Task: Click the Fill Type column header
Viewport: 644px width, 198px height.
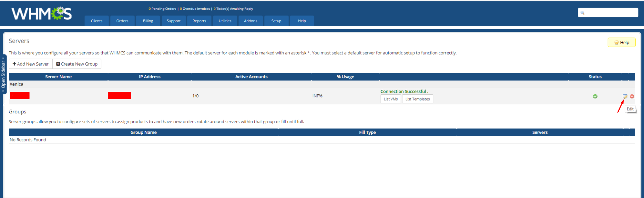Action: click(x=367, y=132)
